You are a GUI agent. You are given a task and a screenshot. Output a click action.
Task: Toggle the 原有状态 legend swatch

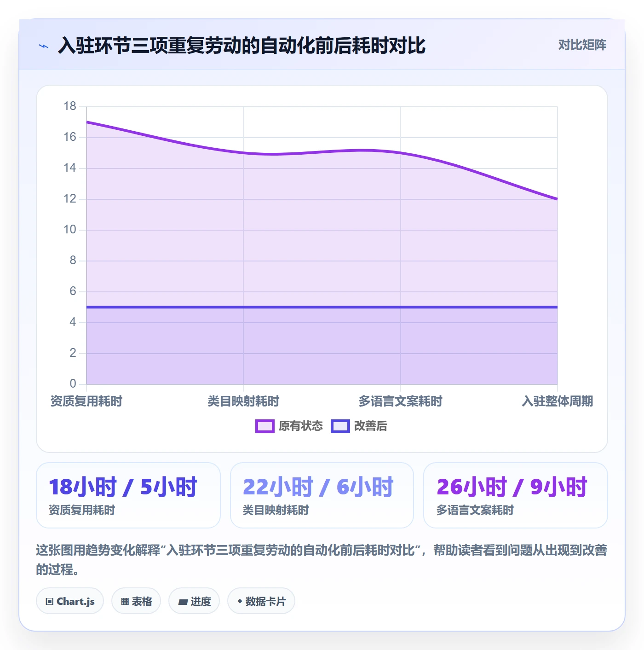click(x=264, y=426)
